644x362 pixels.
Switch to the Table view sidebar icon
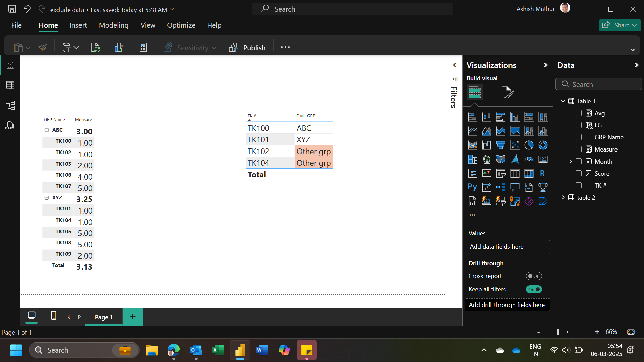[10, 85]
